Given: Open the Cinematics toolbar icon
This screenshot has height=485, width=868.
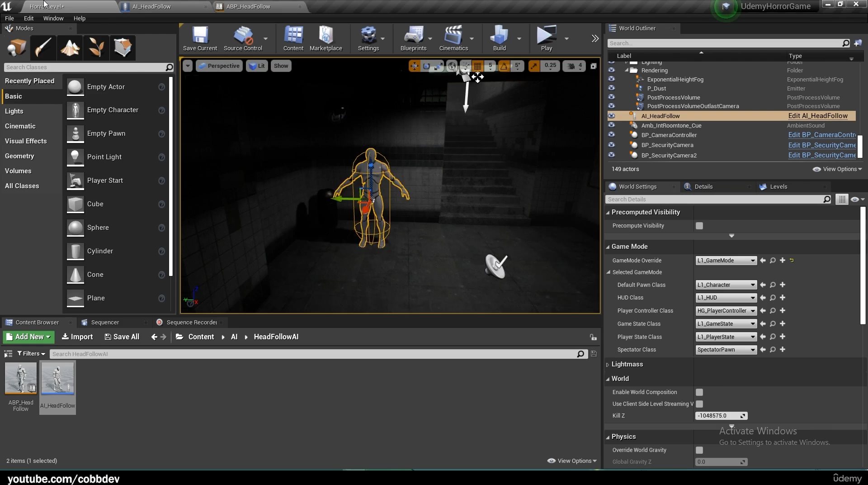Looking at the screenshot, I should 453,38.
